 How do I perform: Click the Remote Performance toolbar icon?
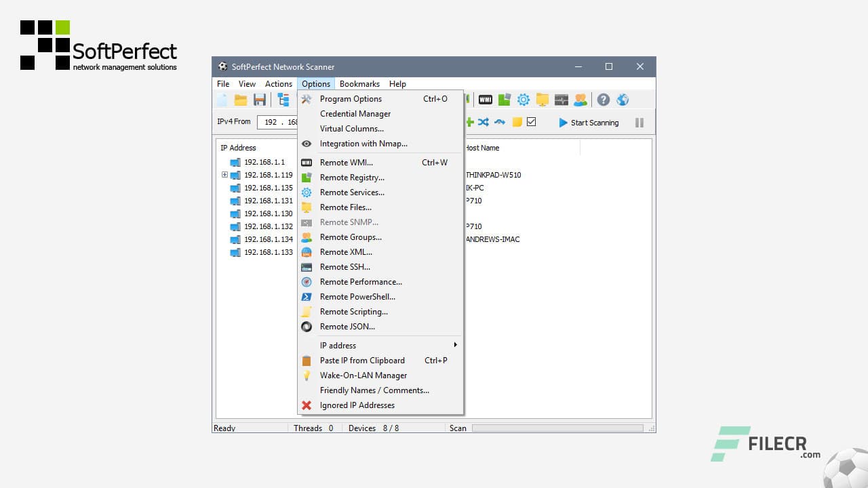point(561,100)
